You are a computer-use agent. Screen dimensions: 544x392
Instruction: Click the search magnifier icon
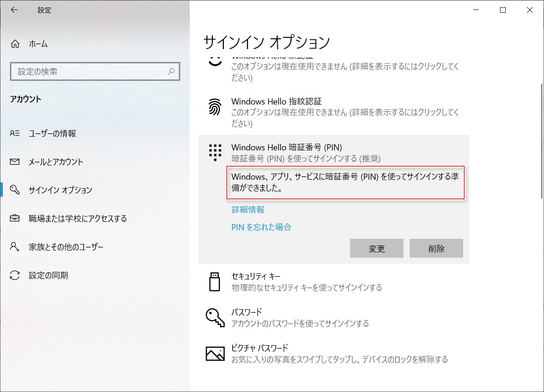tap(171, 71)
